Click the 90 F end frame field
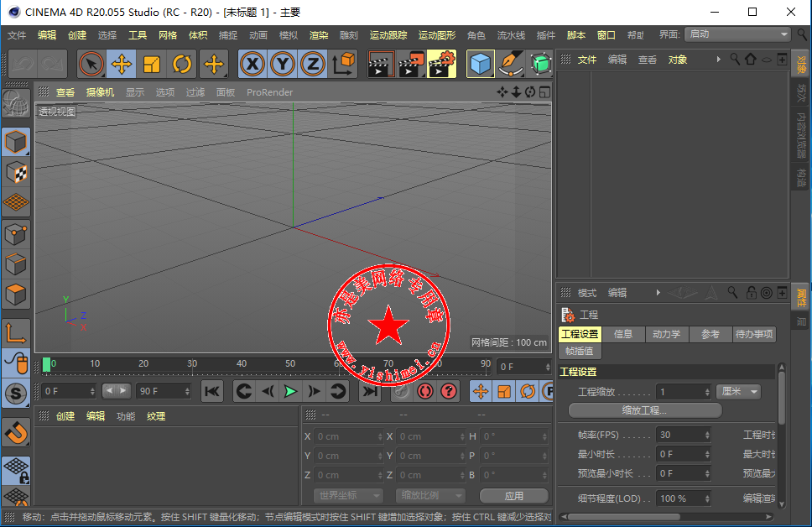This screenshot has width=812, height=527. point(163,391)
